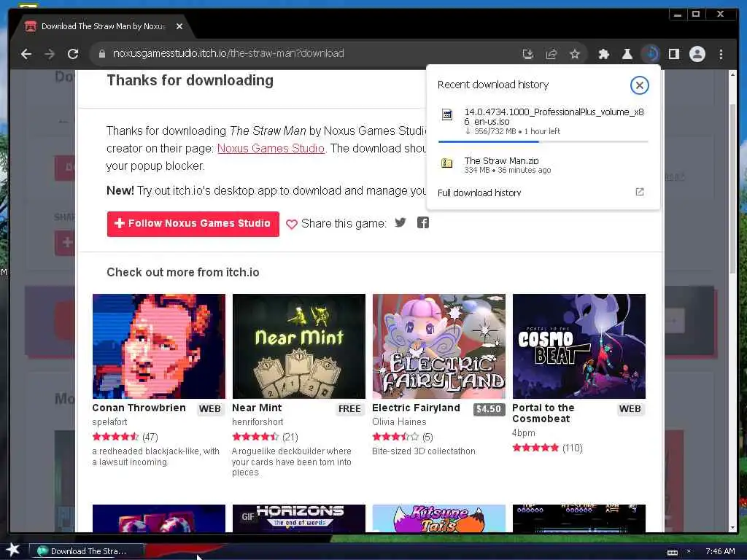Open the Extensions puzzle icon

tap(603, 54)
